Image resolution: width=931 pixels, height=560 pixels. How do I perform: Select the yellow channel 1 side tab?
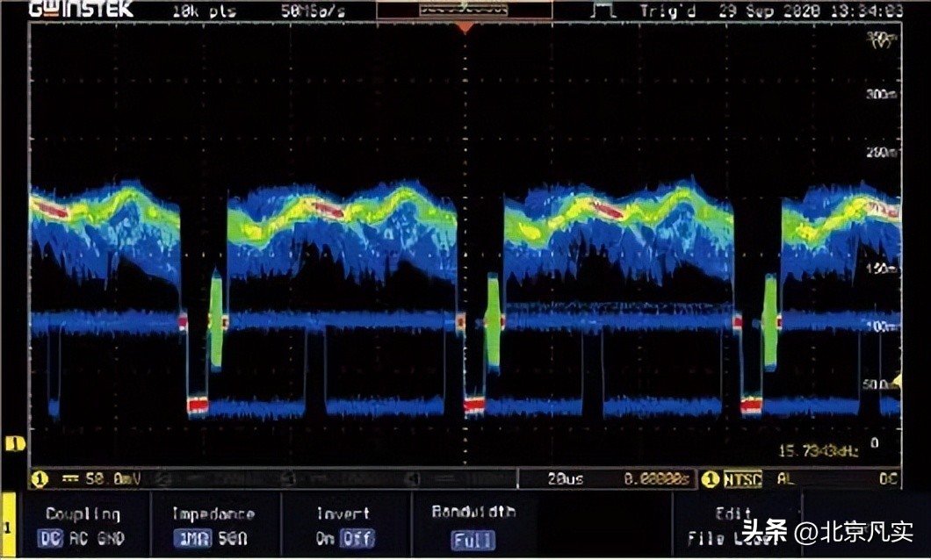coord(8,524)
